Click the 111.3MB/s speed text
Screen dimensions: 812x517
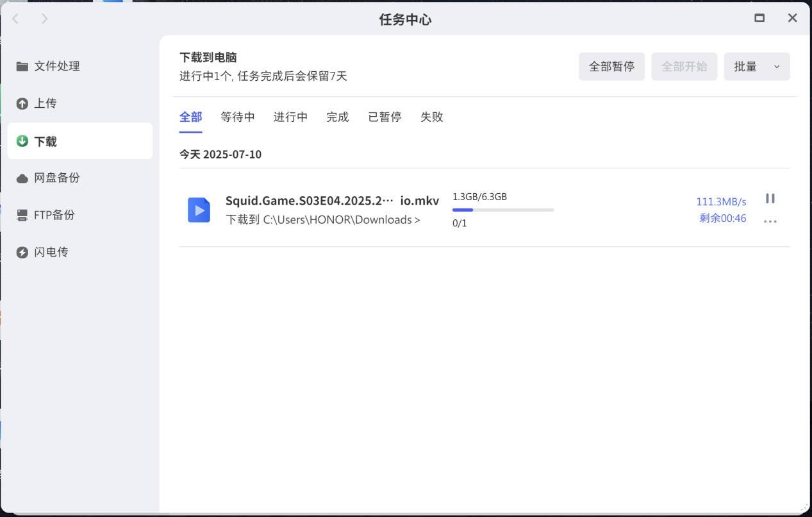[721, 202]
